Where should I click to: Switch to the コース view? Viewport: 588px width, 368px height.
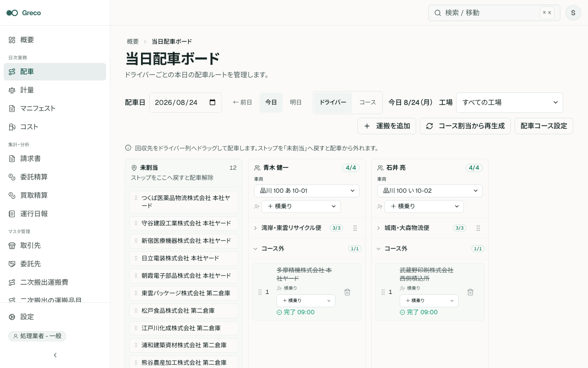(x=367, y=103)
